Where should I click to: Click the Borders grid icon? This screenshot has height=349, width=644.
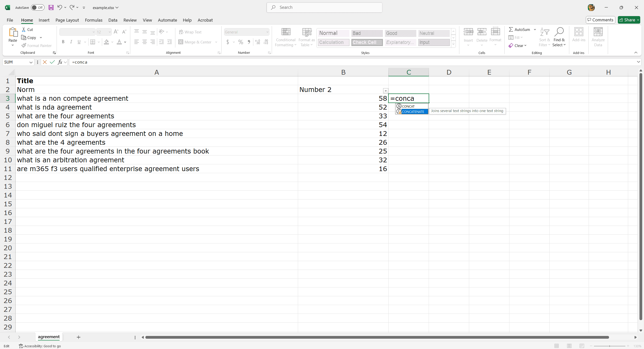(x=93, y=42)
